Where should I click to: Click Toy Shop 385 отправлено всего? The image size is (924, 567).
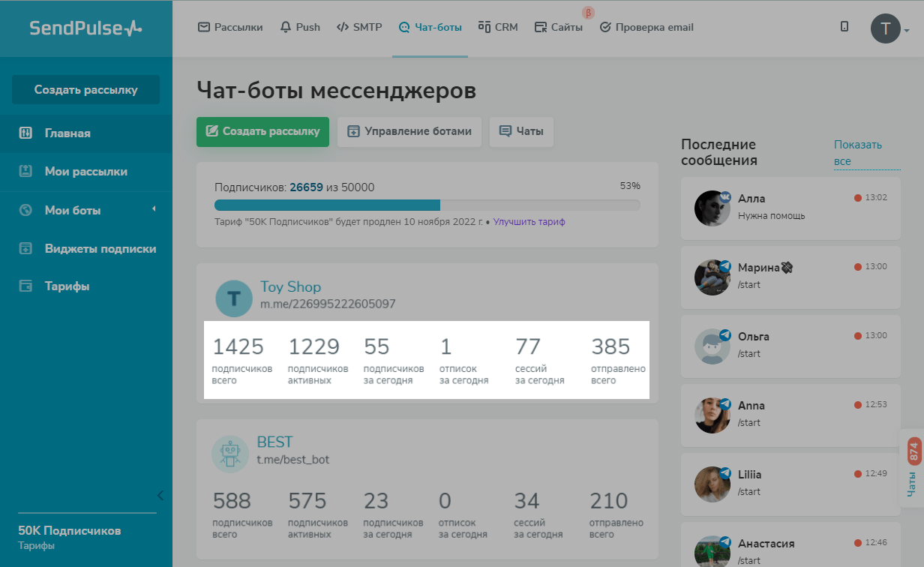618,360
